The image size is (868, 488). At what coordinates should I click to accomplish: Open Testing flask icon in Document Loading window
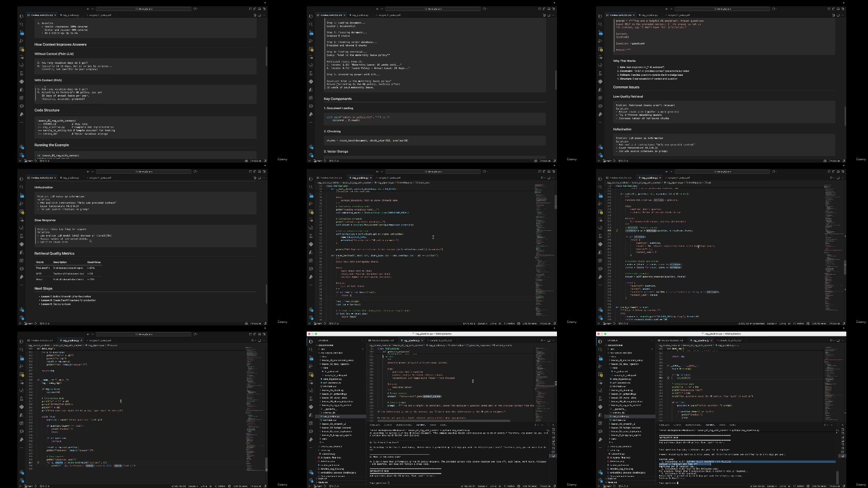pyautogui.click(x=311, y=73)
